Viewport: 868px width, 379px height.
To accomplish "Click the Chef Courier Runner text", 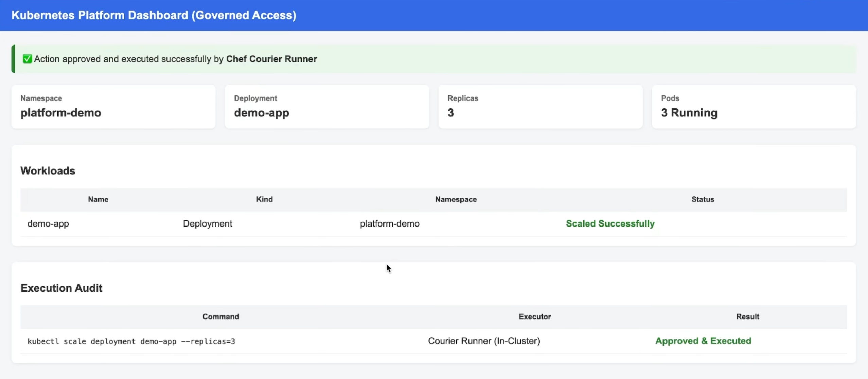I will click(271, 59).
